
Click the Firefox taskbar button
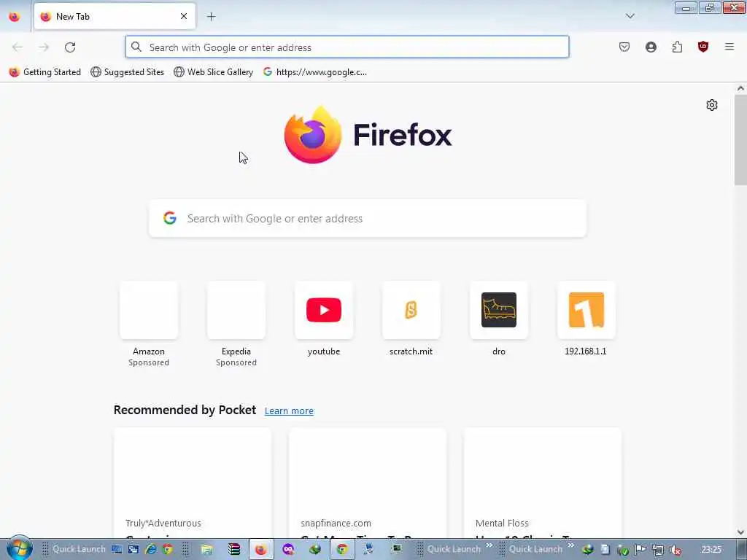point(261,549)
